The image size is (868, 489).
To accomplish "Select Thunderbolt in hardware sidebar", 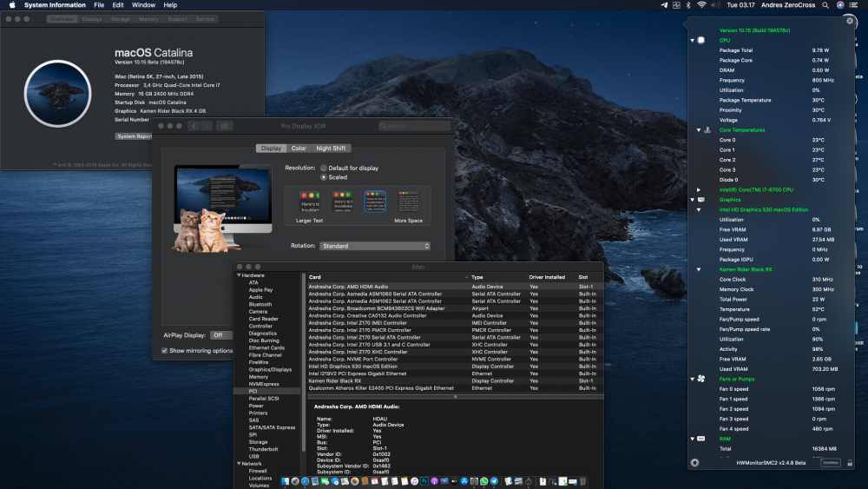I will 263,449.
